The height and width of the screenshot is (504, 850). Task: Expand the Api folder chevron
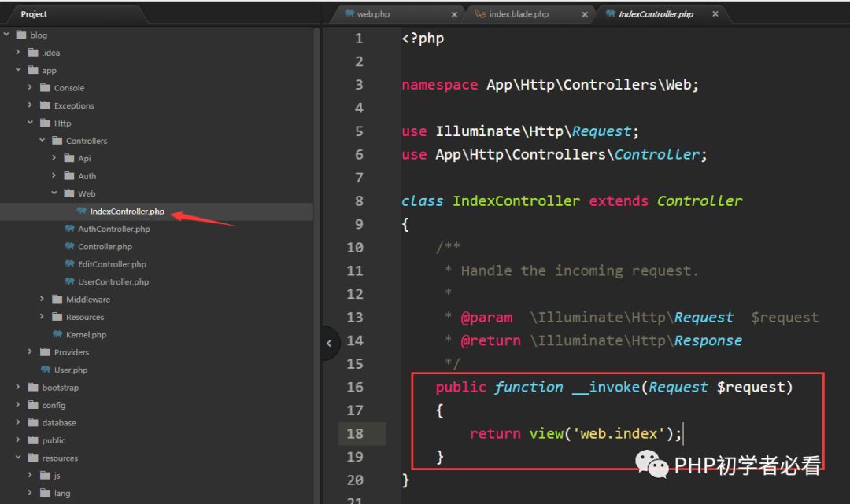click(x=54, y=157)
